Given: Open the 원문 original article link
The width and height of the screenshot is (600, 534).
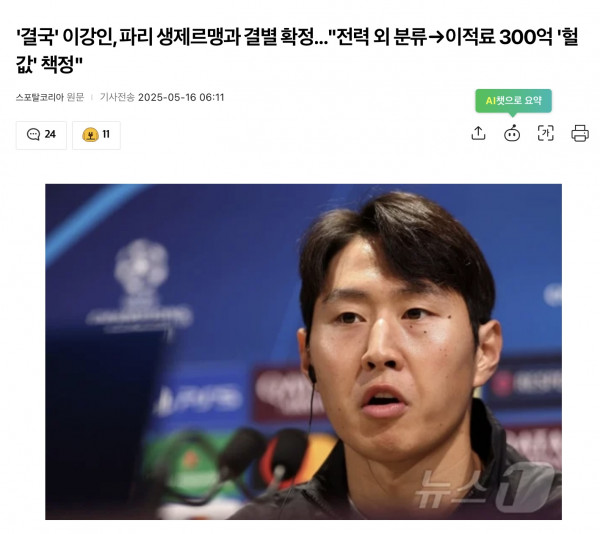Looking at the screenshot, I should 75,97.
